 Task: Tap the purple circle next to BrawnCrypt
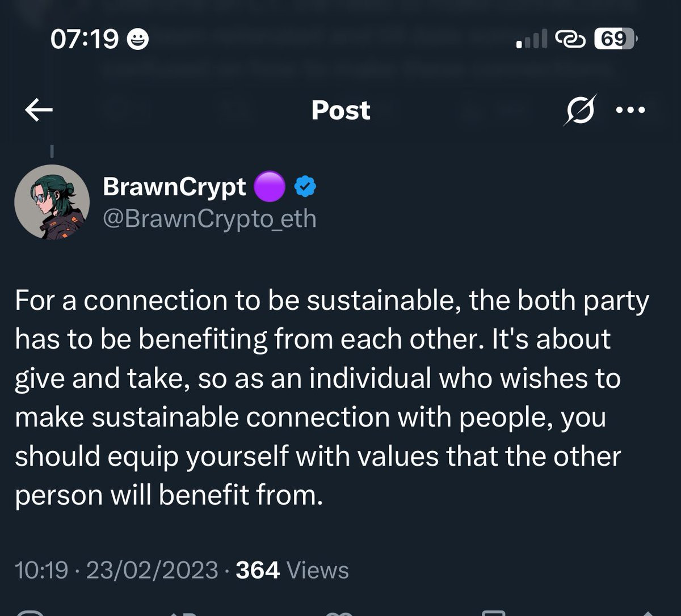(269, 187)
